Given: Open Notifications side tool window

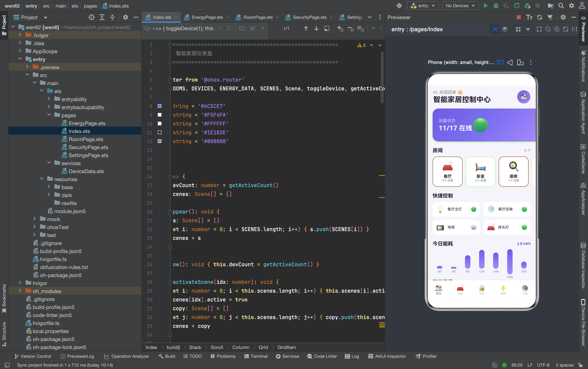Looking at the screenshot, I should [x=583, y=66].
